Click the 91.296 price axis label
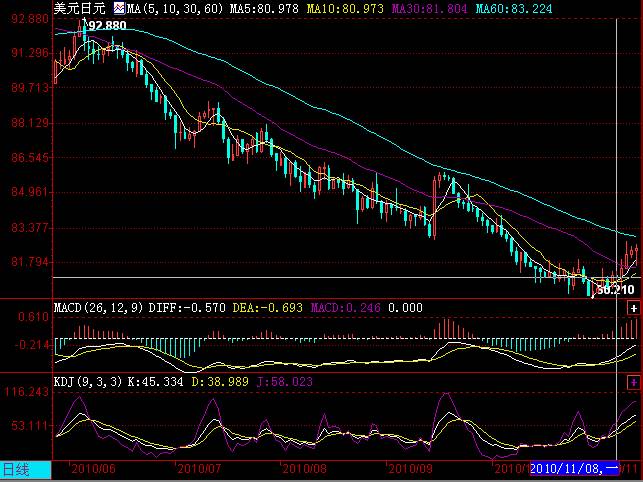The image size is (643, 482). [30, 53]
